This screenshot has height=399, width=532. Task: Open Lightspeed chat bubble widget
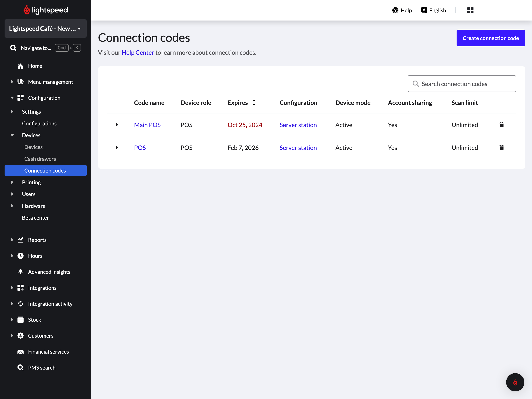pyautogui.click(x=515, y=382)
